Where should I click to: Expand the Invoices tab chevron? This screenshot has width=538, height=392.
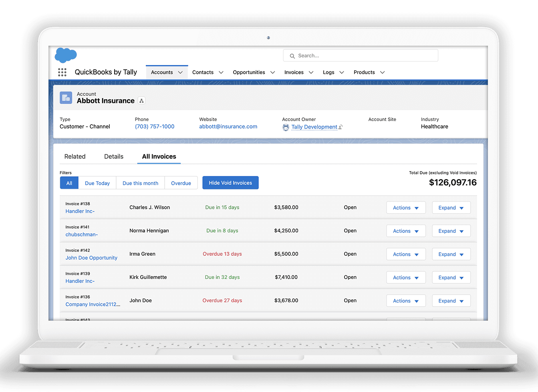311,73
